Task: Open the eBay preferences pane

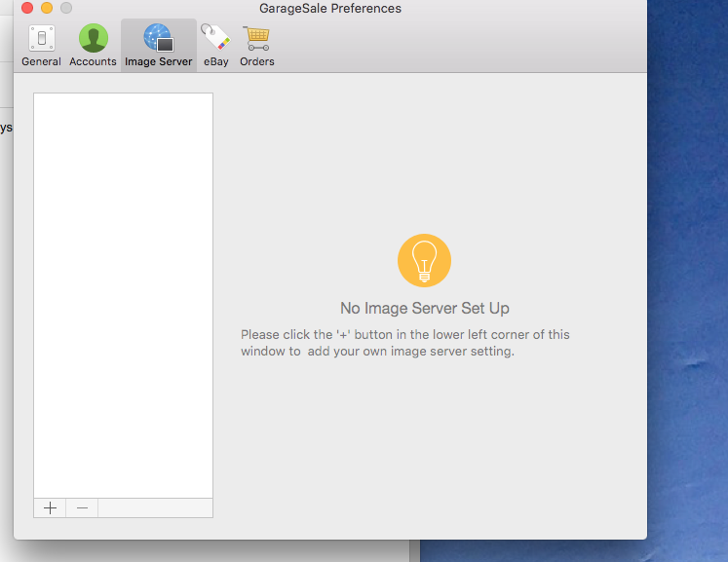Action: [x=216, y=46]
